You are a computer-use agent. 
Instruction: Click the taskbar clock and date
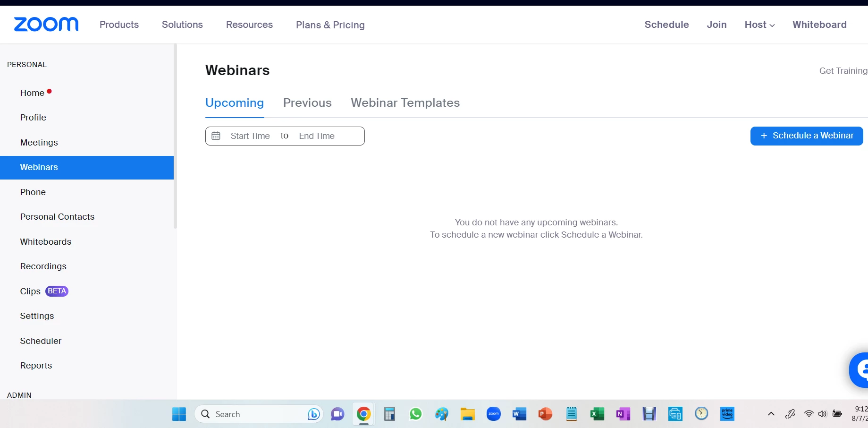pyautogui.click(x=860, y=414)
